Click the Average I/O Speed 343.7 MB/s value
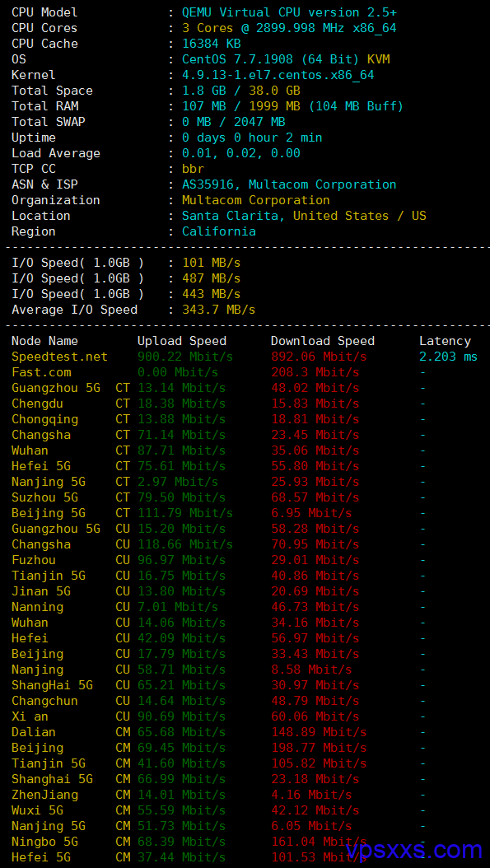This screenshot has width=490, height=868. 219,310
